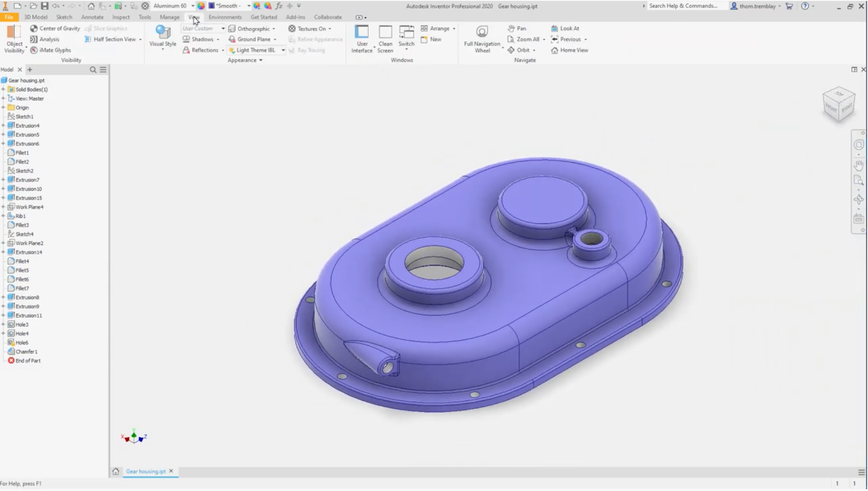Click the Home icon beside the document tab
This screenshot has width=868, height=491.
coord(116,471)
